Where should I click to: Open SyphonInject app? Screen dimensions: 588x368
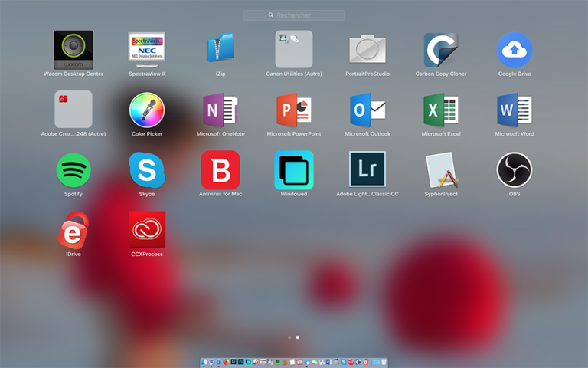coord(441,169)
